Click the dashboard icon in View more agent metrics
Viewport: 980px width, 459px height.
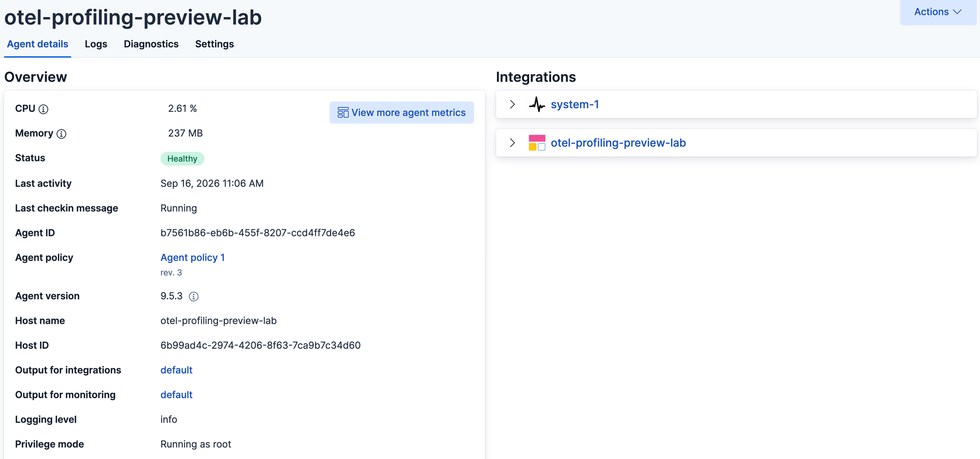coord(343,113)
